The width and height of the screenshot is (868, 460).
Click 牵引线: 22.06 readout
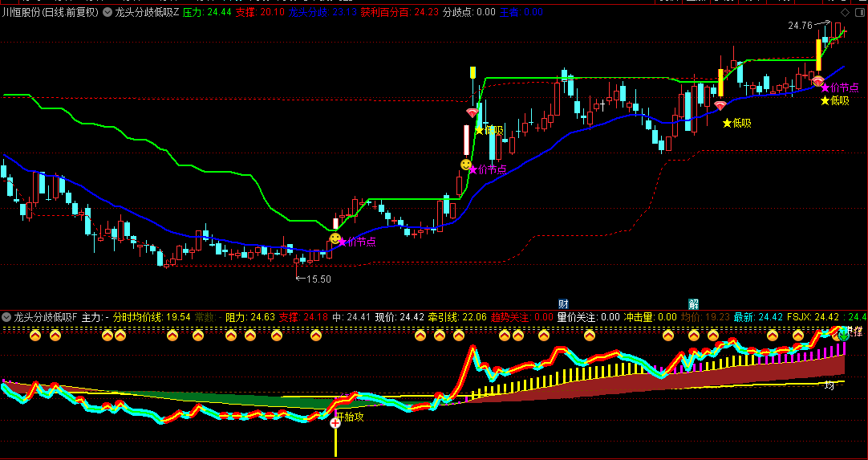click(458, 318)
